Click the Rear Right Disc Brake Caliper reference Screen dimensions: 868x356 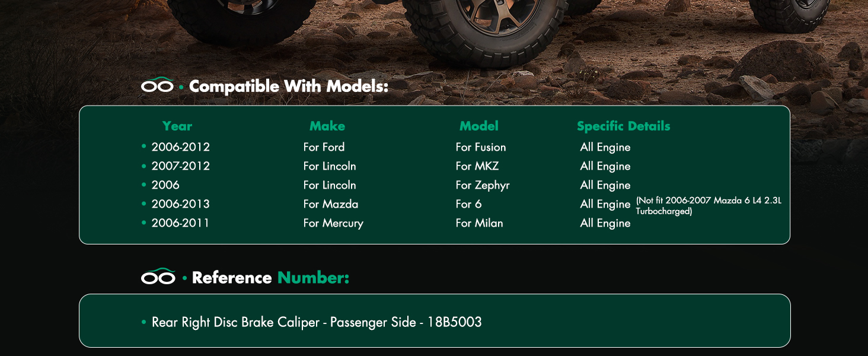(x=317, y=322)
